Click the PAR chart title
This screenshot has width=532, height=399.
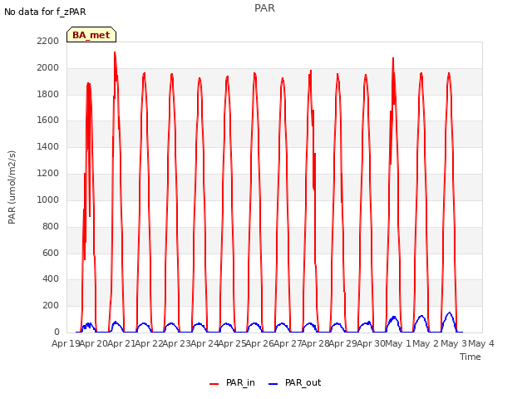coord(264,8)
